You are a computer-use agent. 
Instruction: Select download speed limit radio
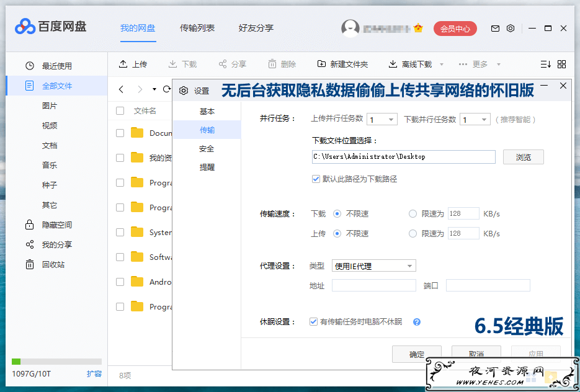point(413,214)
